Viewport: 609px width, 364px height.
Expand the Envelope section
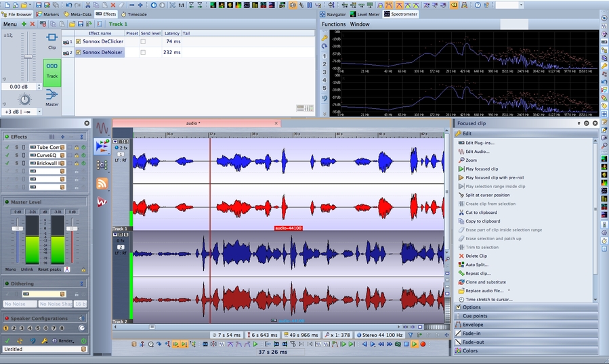coord(526,324)
